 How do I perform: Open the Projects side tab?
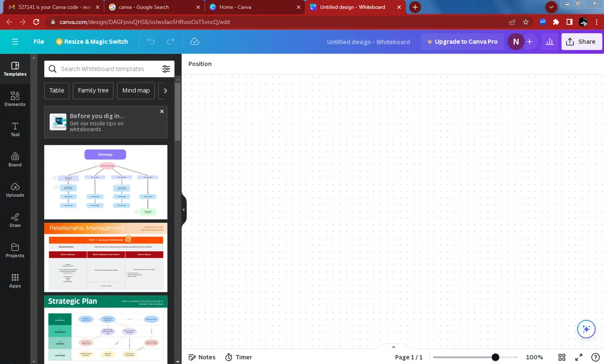pyautogui.click(x=15, y=250)
